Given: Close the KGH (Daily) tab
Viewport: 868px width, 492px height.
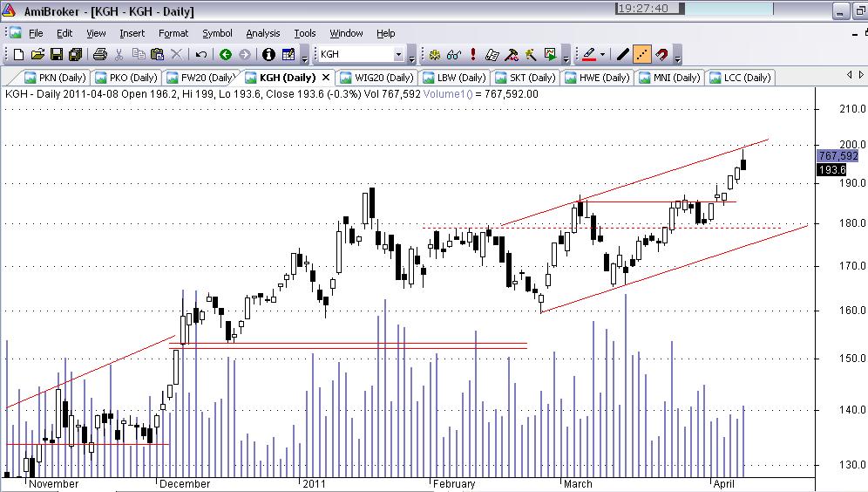Looking at the screenshot, I should [326, 78].
